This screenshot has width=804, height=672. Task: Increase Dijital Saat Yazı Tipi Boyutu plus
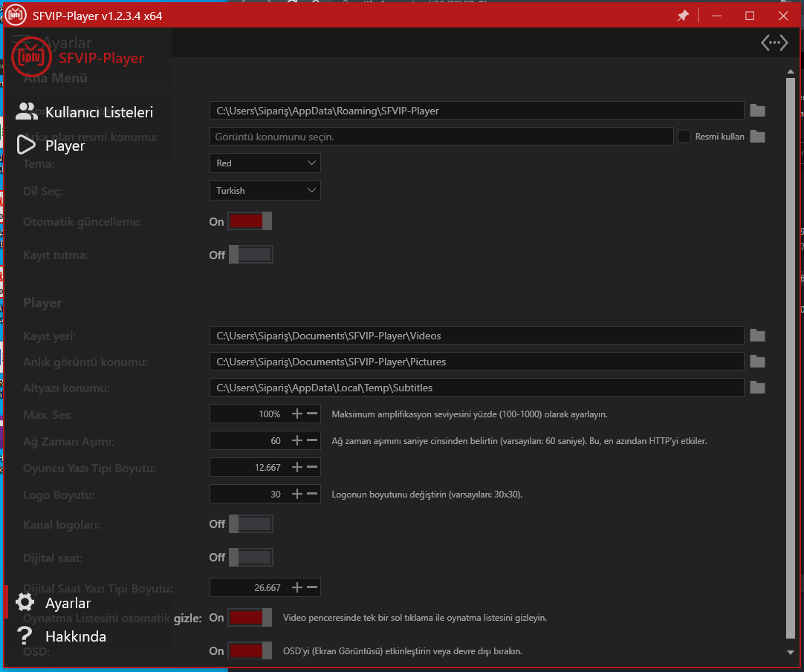click(x=297, y=587)
